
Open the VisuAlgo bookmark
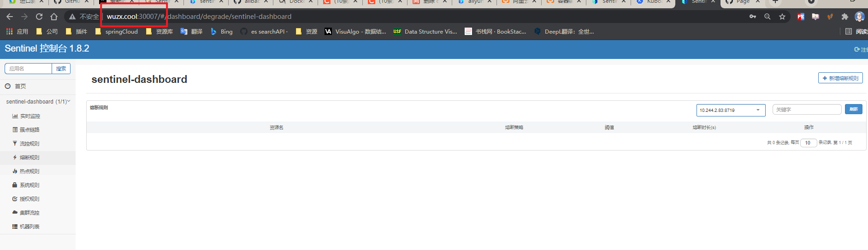click(355, 31)
